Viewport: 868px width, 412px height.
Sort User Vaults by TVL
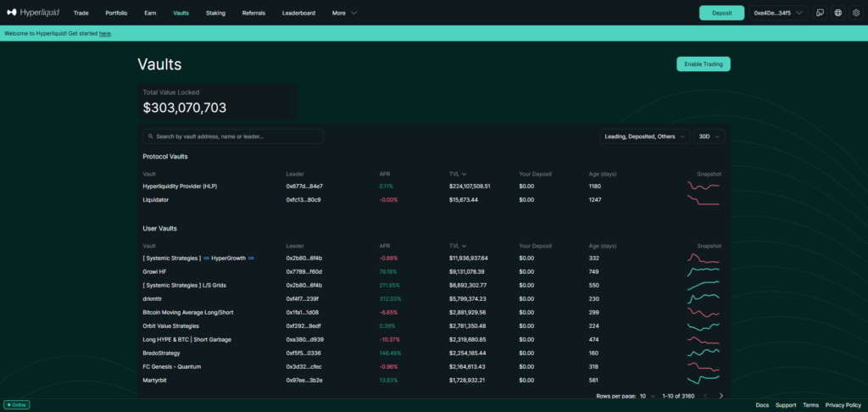point(457,246)
